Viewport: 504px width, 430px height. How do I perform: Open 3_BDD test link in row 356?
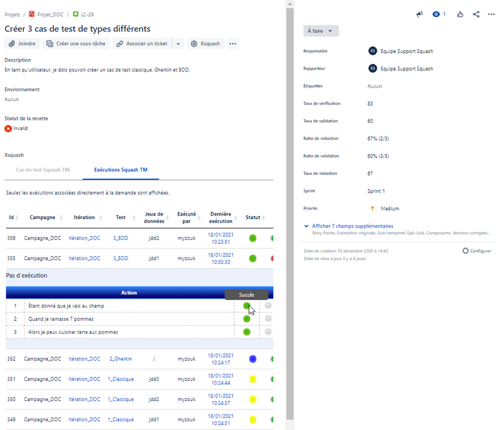[121, 238]
